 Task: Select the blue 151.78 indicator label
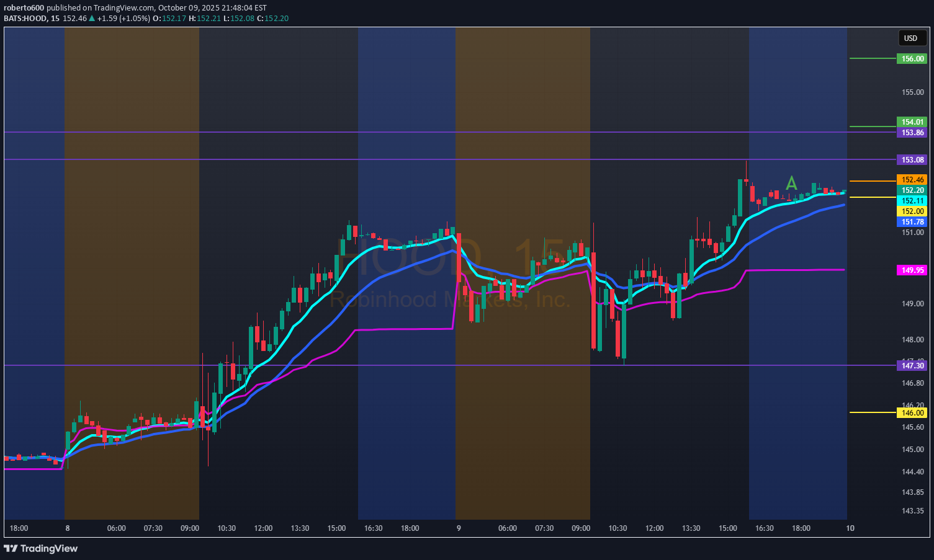(x=912, y=222)
